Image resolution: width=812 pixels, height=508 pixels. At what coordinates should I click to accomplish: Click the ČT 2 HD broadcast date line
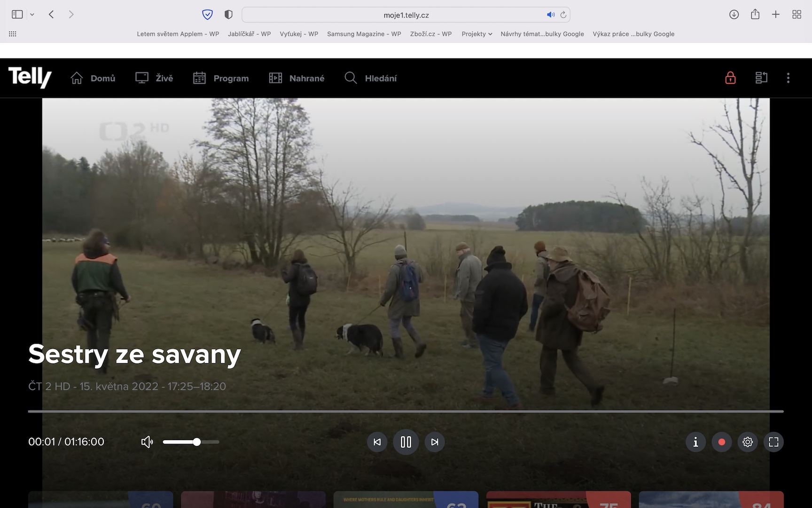127,386
